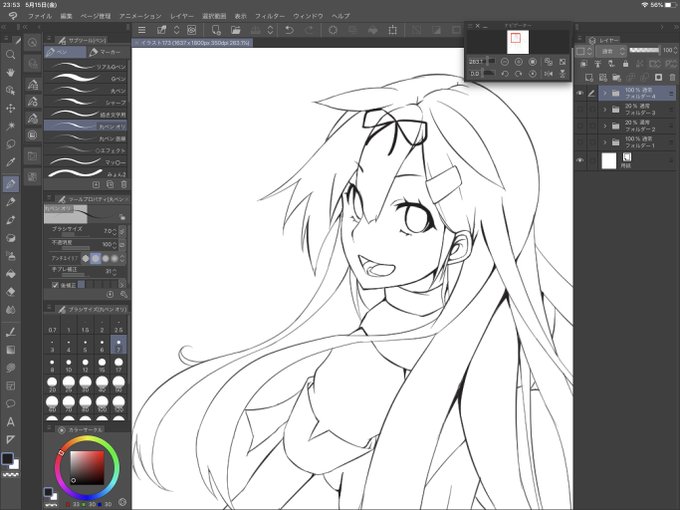Screen dimensions: 680x510
Task: Select the Text tool
Action: [x=10, y=422]
